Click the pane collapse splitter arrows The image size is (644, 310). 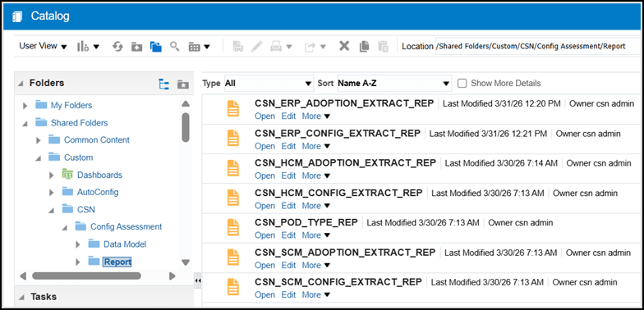197,280
